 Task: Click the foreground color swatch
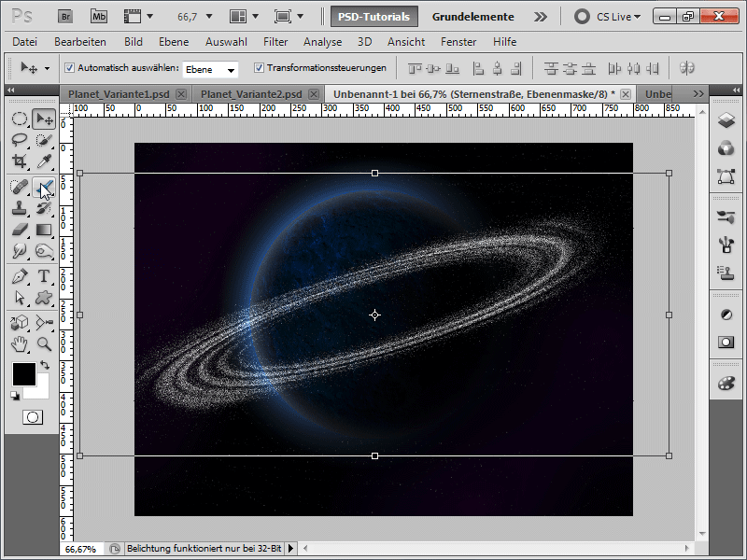[x=24, y=374]
